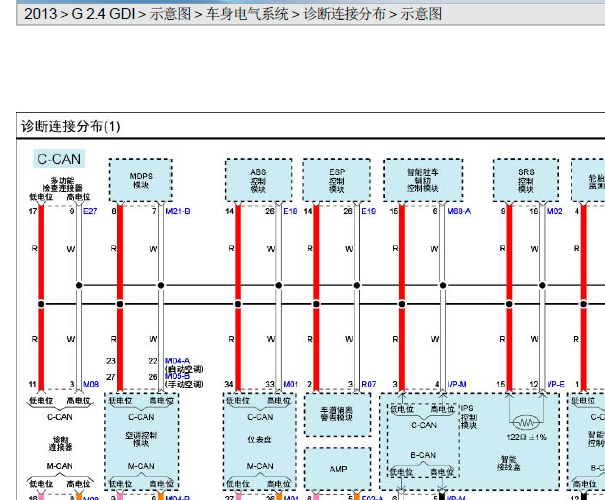Click the C-CAN highlighted heading label
Image resolution: width=605 pixels, height=500 pixels.
coord(59,159)
